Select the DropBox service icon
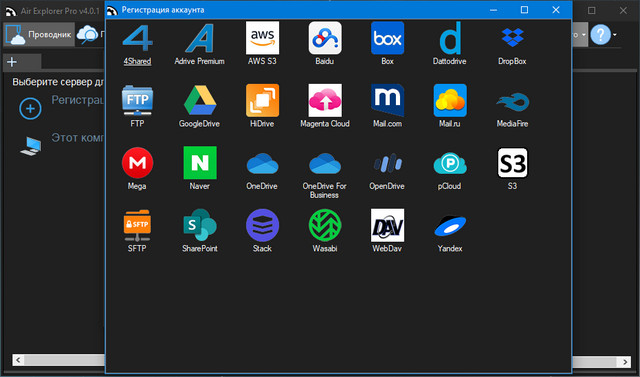 (x=512, y=38)
